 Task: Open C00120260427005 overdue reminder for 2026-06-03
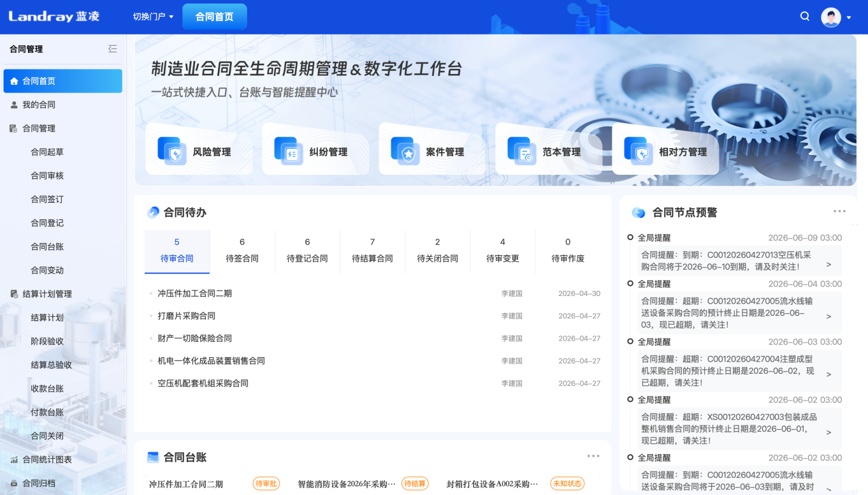click(x=740, y=313)
